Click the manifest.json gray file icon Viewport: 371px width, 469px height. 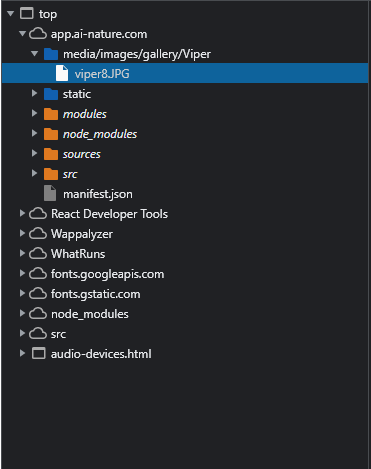coord(50,193)
